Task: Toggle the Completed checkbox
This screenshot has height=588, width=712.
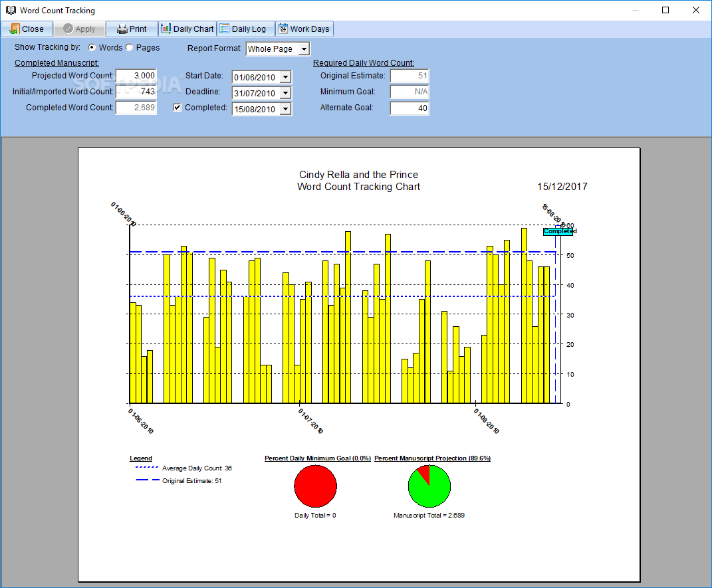Action: (177, 108)
